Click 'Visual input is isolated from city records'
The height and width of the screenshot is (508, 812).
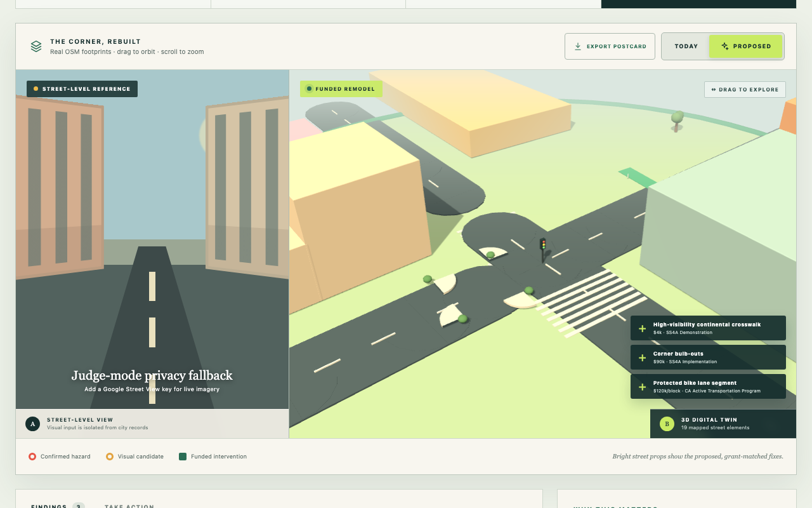[98, 428]
